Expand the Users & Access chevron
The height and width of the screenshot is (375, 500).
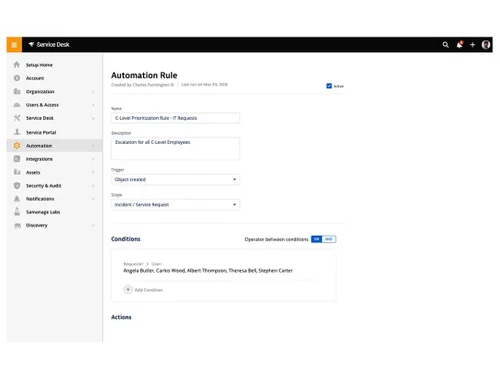[x=93, y=105]
